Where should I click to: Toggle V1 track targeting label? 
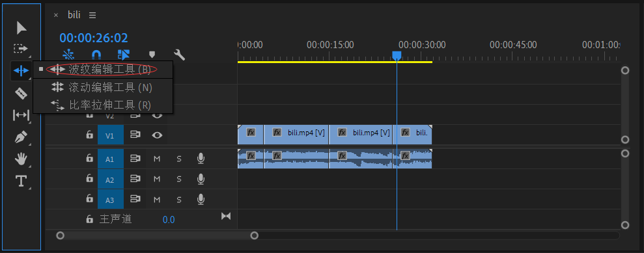point(111,135)
